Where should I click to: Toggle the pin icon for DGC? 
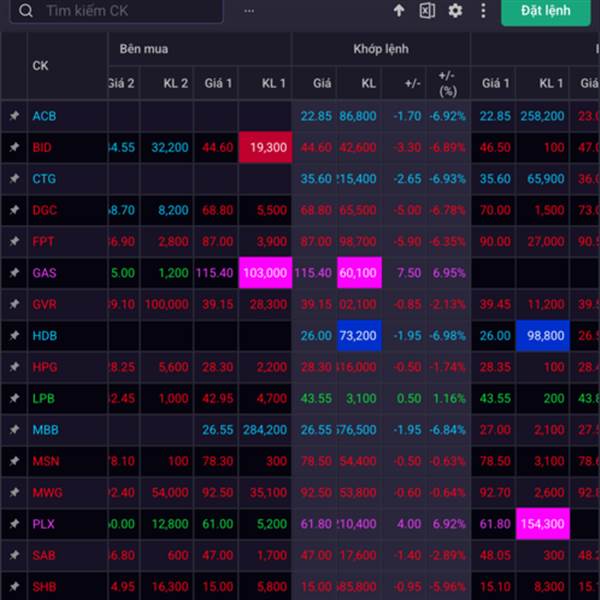(x=15, y=210)
